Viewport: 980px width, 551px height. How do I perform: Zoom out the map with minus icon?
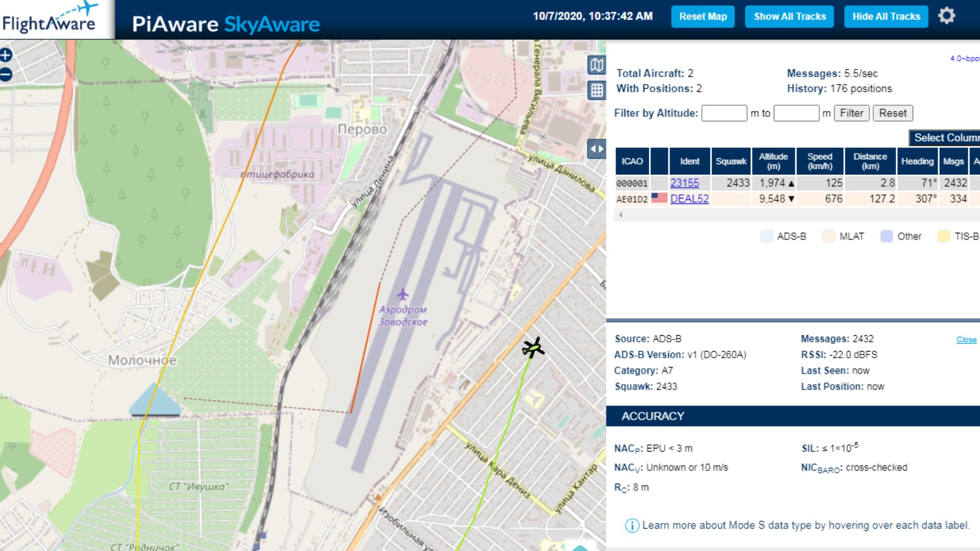(6, 75)
